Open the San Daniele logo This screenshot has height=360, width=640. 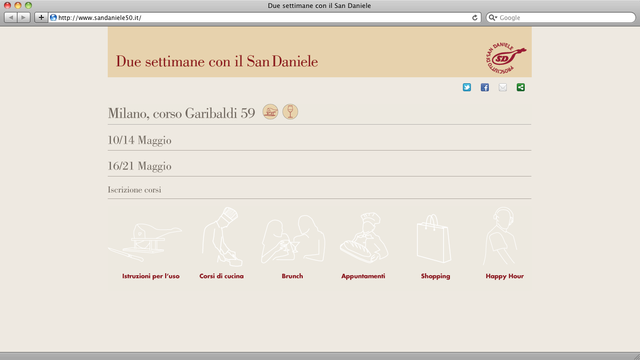505,58
